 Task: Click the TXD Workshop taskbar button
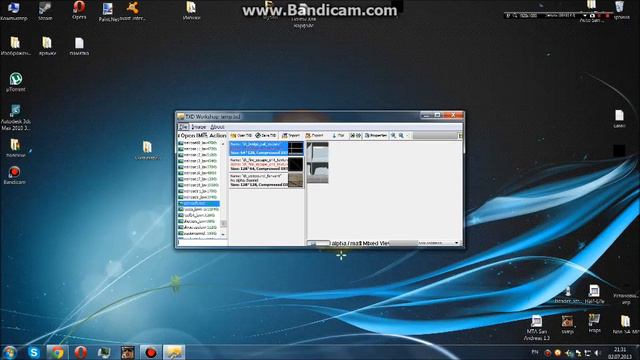[174, 352]
